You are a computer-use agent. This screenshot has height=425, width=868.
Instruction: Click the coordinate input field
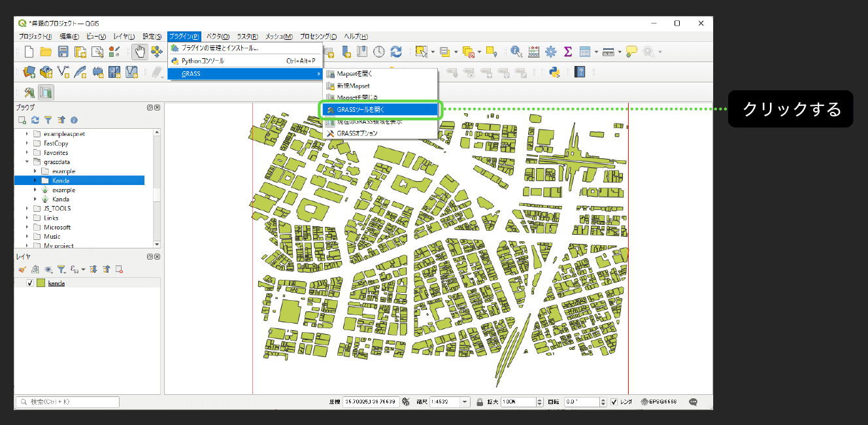pyautogui.click(x=371, y=402)
